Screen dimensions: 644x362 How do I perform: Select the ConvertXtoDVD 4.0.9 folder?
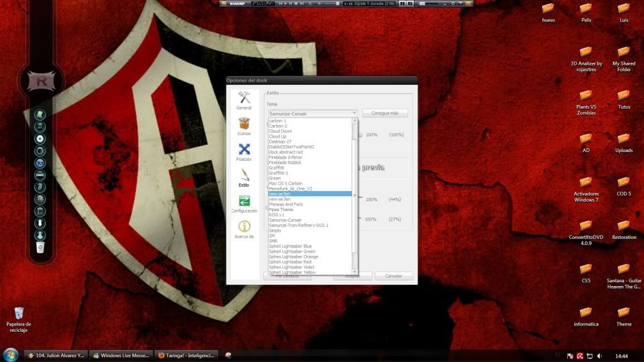(586, 233)
